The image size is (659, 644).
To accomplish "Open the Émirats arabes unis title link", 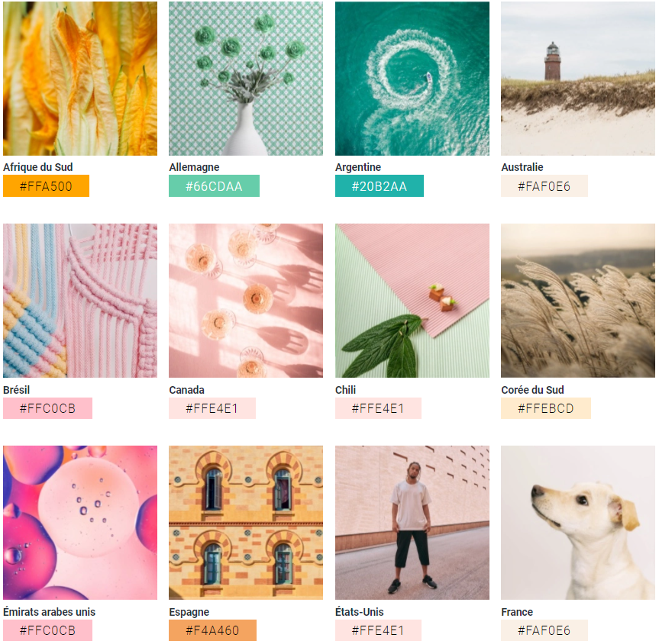I will 49,612.
